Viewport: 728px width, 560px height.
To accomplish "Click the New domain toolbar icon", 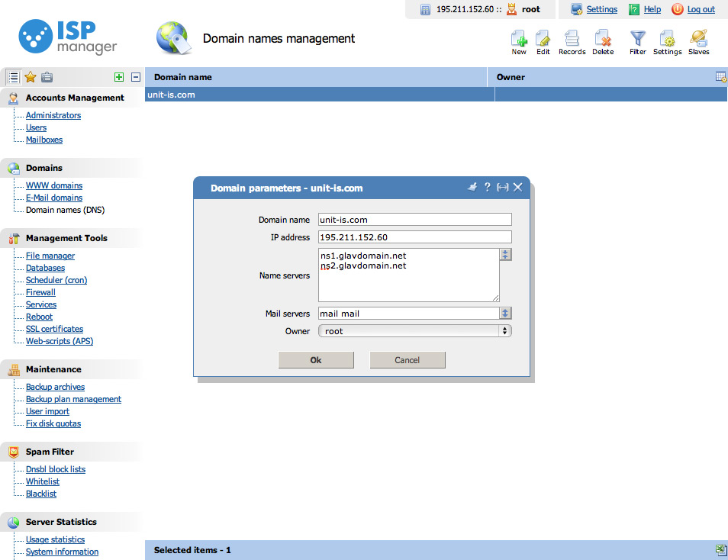I will click(x=519, y=41).
